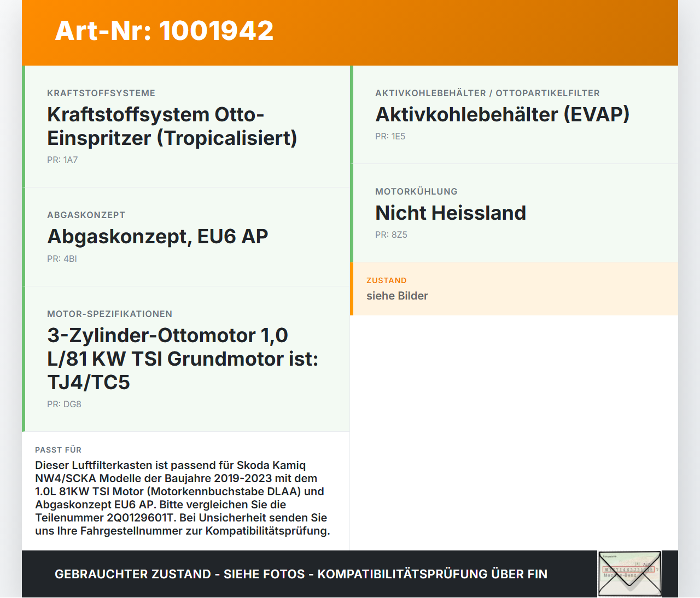Click the 'PR: 1E5' code
The image size is (700, 598).
(390, 137)
